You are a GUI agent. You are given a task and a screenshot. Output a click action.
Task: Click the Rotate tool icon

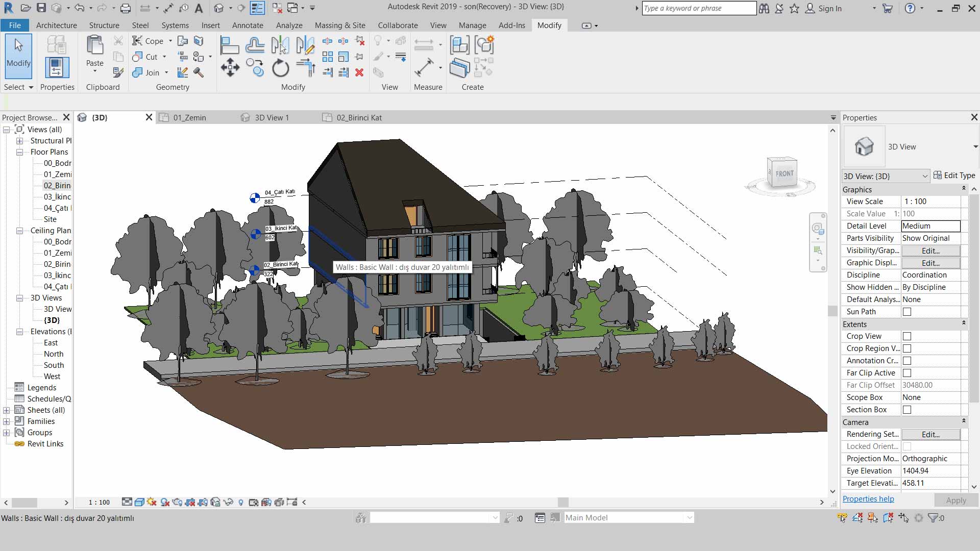pos(280,68)
